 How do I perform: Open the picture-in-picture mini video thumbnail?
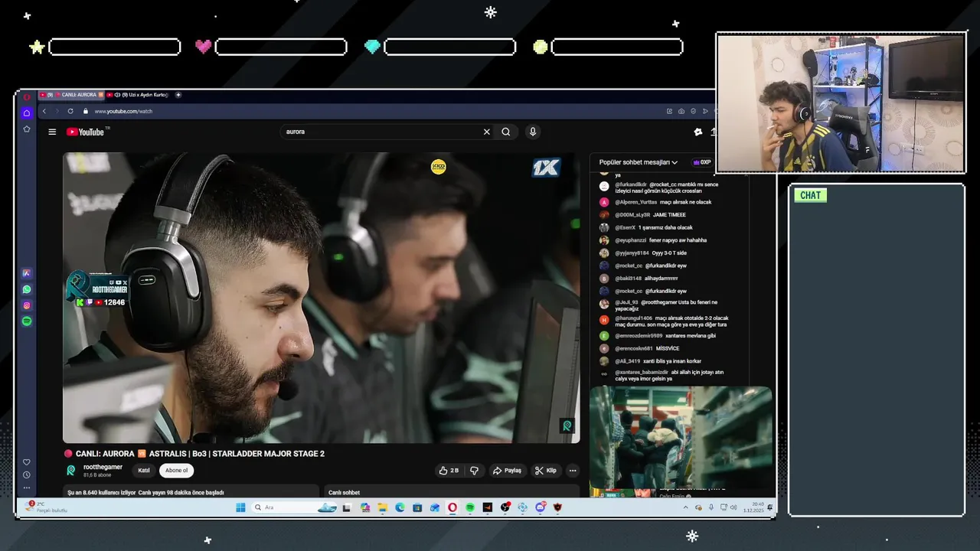[681, 438]
